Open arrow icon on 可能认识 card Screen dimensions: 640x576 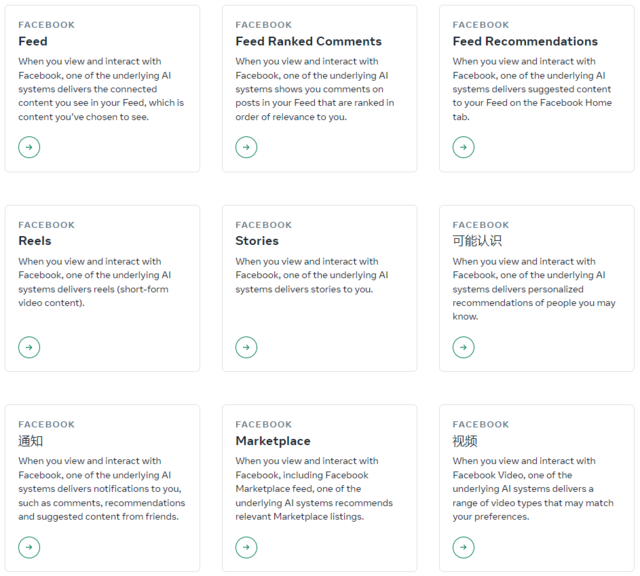point(463,347)
